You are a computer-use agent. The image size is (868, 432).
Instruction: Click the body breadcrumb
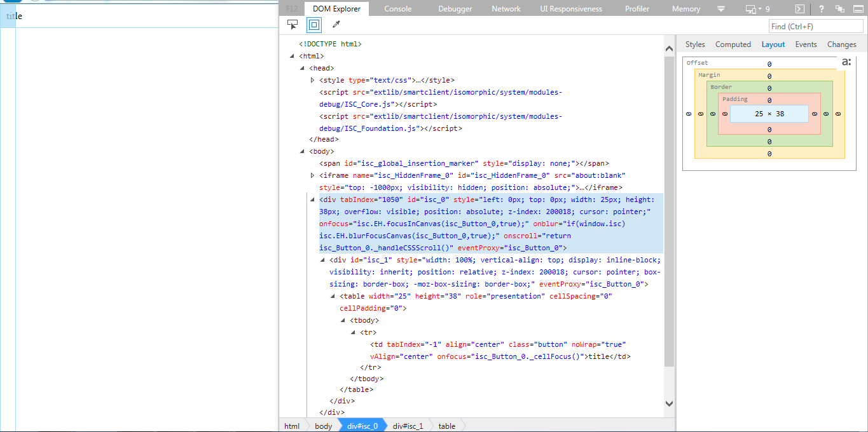[x=323, y=426]
